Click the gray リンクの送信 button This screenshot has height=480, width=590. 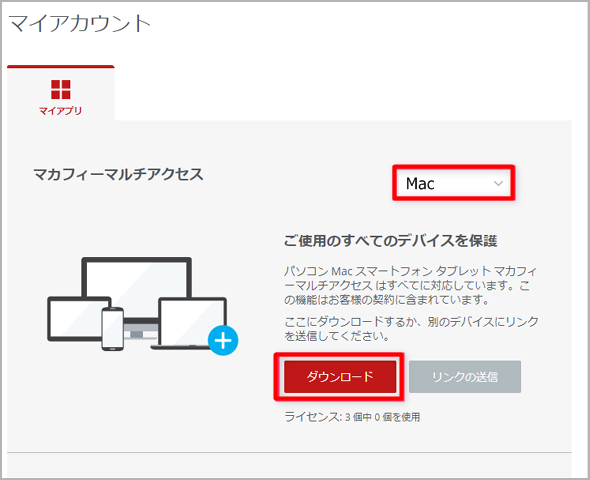click(465, 377)
